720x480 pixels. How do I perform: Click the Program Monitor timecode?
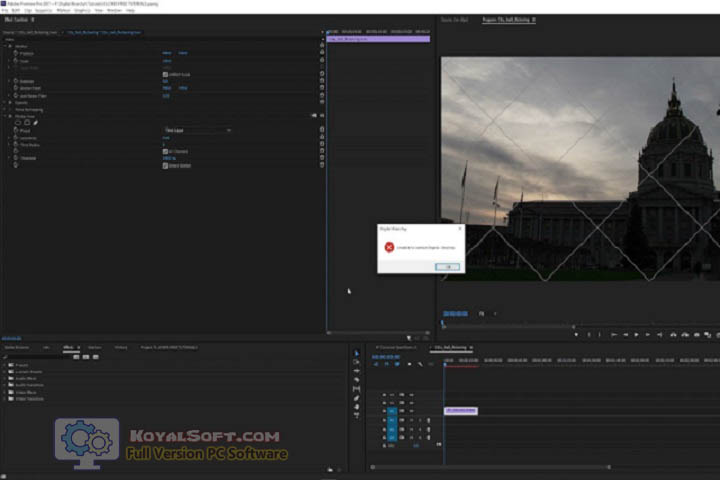pyautogui.click(x=455, y=314)
